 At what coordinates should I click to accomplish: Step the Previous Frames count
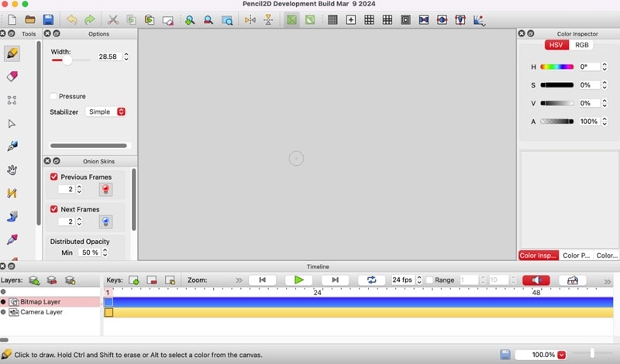tap(79, 189)
